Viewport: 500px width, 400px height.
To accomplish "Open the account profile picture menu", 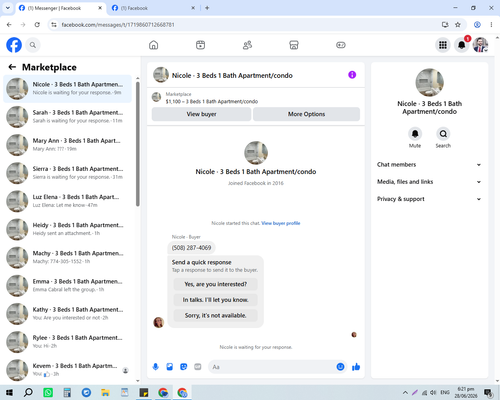I will coord(480,45).
